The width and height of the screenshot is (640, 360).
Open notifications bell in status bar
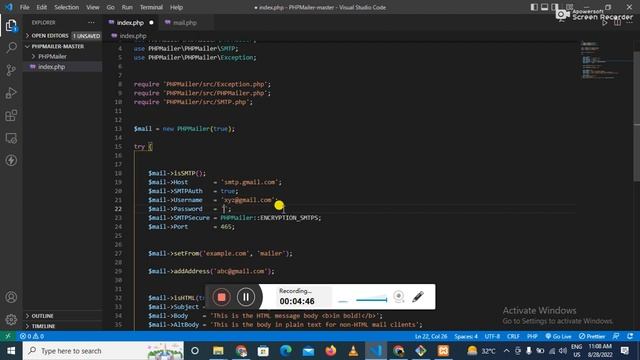pyautogui.click(x=630, y=336)
